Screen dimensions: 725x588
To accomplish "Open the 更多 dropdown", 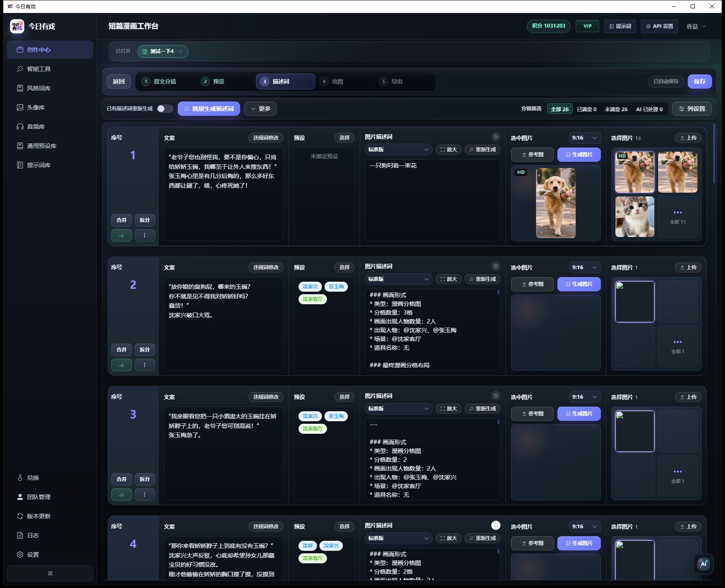I will click(x=260, y=109).
